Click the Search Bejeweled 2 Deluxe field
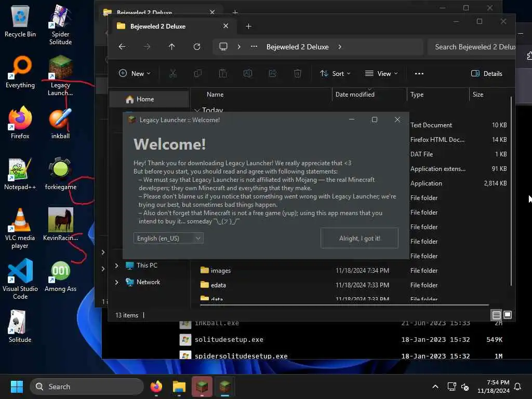 [x=472, y=47]
